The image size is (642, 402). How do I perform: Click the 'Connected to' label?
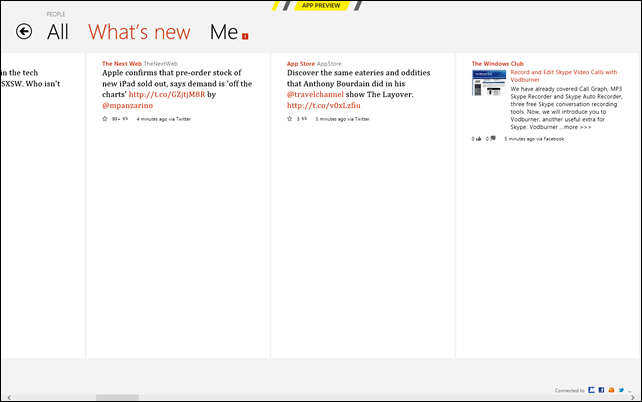pos(570,391)
